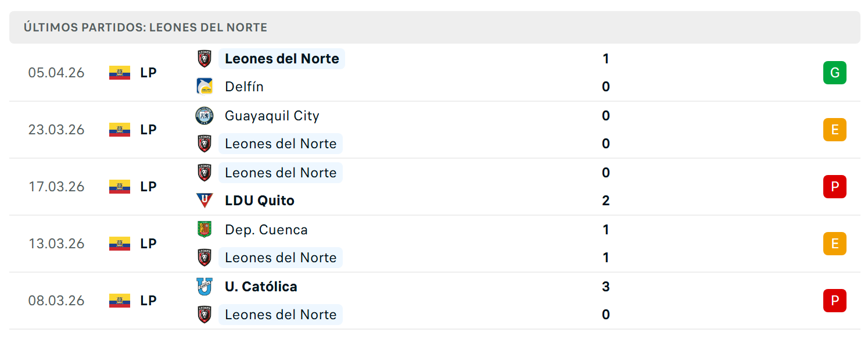Click the Guayaquil City team crest
This screenshot has width=868, height=339.
pyautogui.click(x=205, y=116)
